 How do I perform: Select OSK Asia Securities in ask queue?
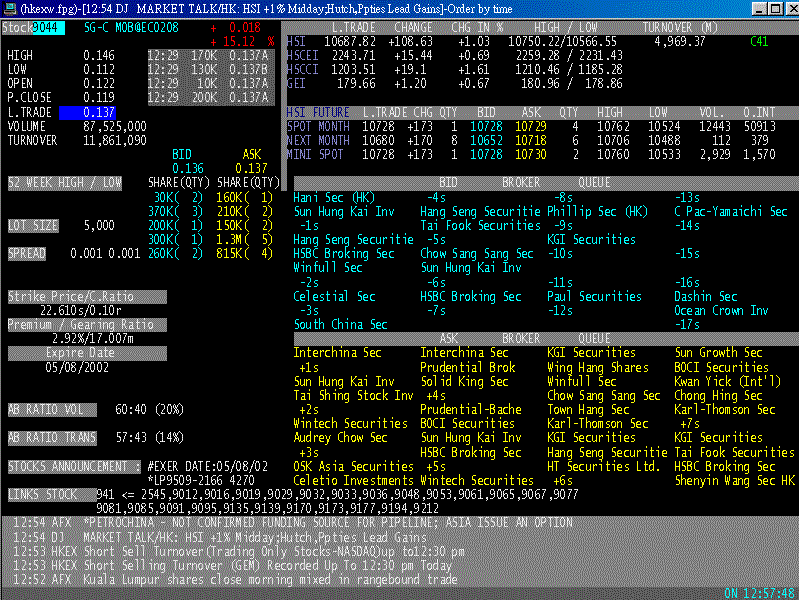pos(353,466)
